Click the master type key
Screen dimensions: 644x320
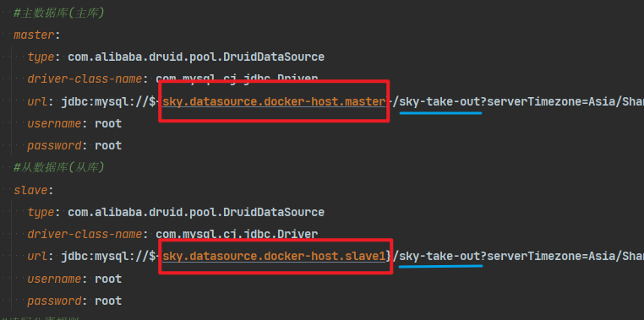(x=41, y=57)
